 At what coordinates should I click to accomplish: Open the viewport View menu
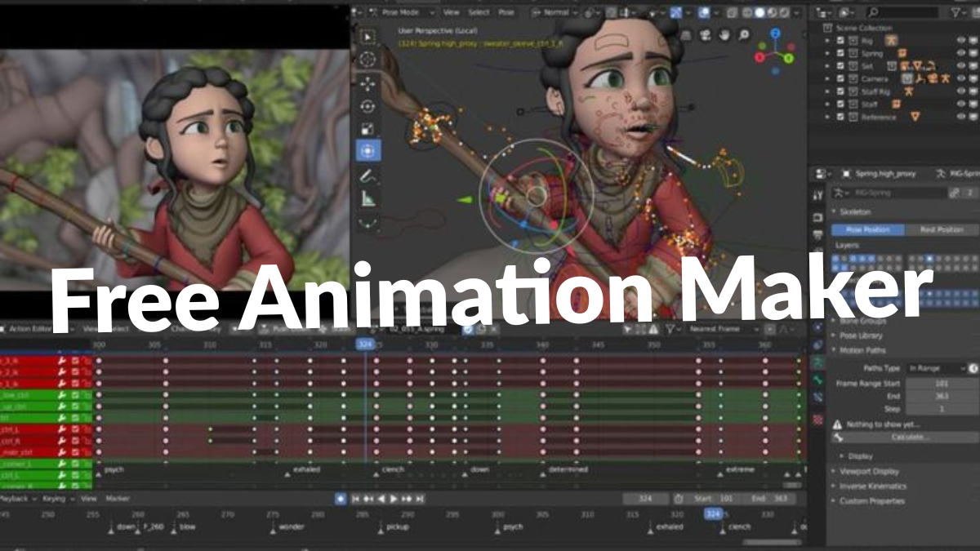coord(452,12)
